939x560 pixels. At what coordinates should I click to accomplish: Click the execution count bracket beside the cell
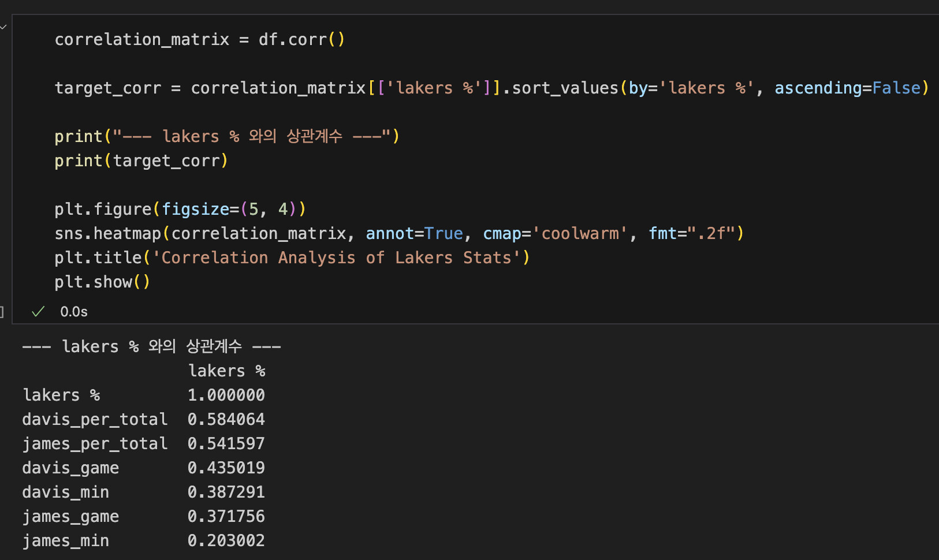coord(2,312)
